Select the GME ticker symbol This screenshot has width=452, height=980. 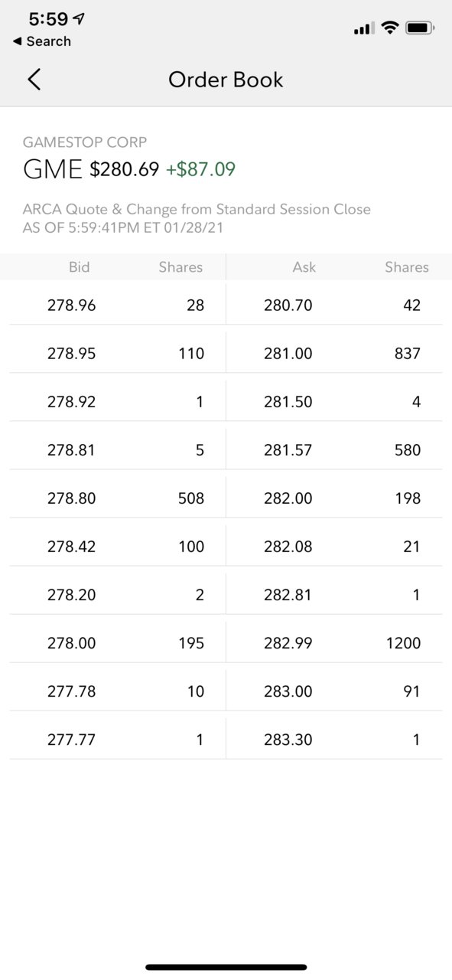coord(53,169)
